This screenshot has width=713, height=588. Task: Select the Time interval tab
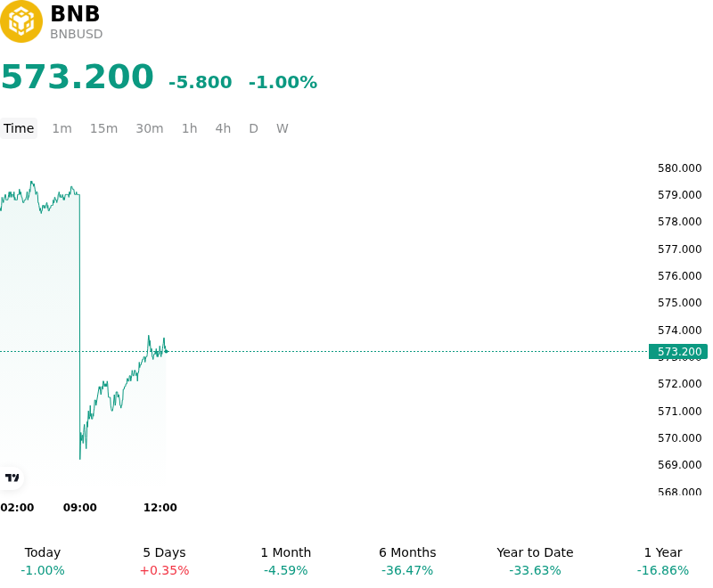(x=19, y=128)
